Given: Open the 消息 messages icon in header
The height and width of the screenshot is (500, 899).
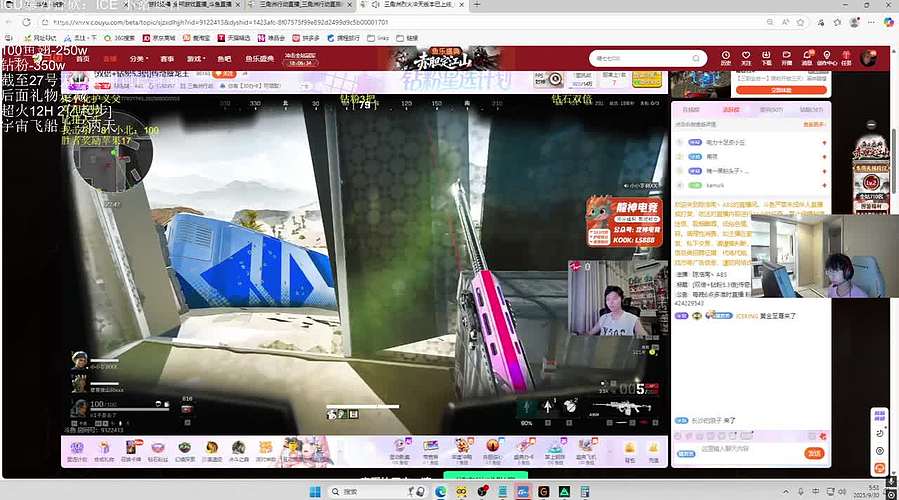Looking at the screenshot, I should (807, 58).
